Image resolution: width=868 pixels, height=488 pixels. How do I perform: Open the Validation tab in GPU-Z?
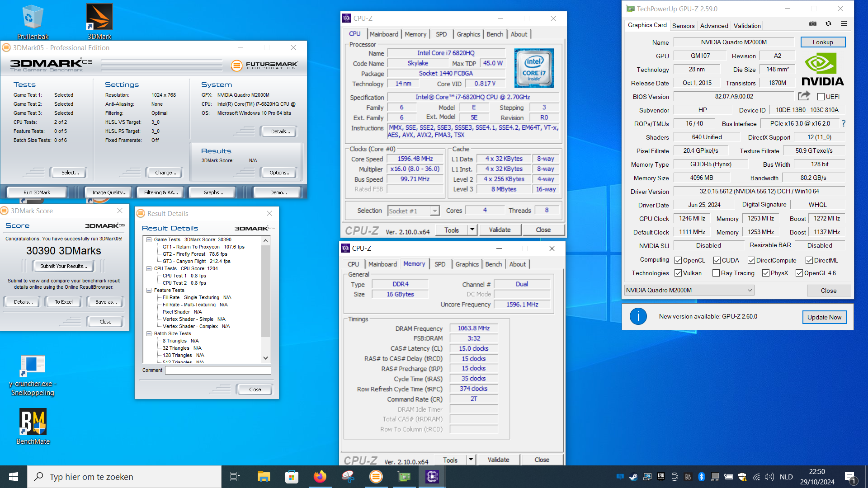(747, 26)
